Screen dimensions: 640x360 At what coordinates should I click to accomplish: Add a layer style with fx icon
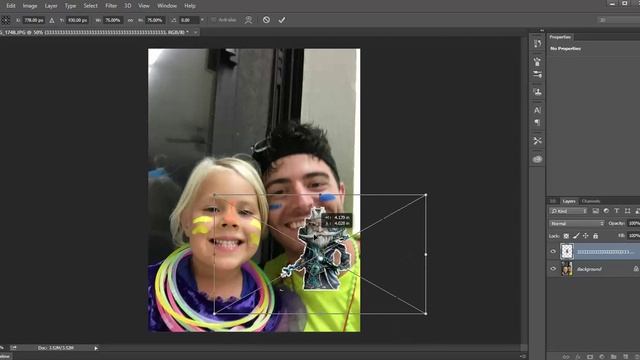point(578,357)
